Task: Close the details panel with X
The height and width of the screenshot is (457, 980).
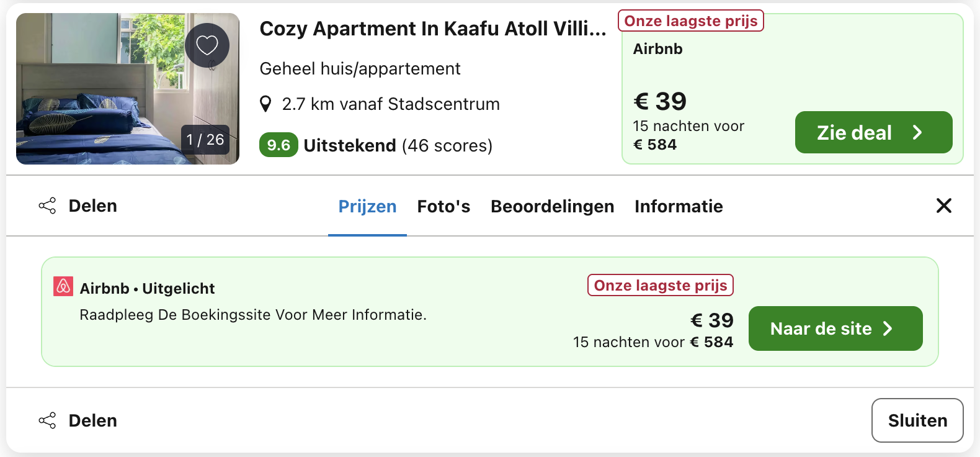Action: 943,206
